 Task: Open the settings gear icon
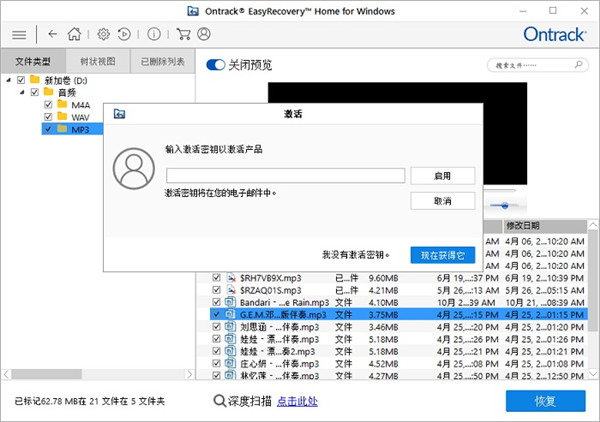click(x=103, y=34)
